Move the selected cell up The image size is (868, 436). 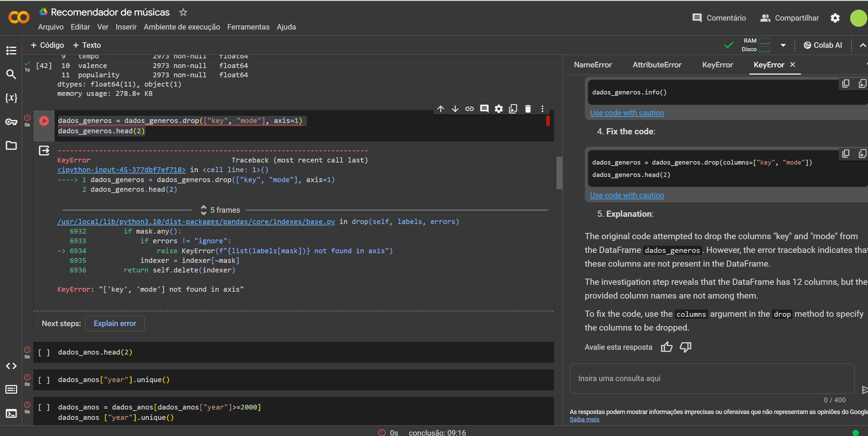pyautogui.click(x=441, y=109)
